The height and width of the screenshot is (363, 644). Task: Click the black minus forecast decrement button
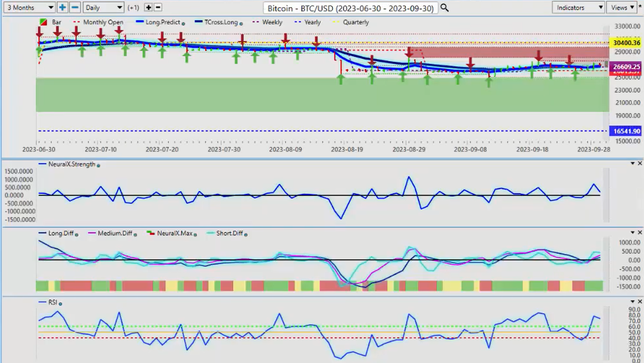click(x=158, y=8)
